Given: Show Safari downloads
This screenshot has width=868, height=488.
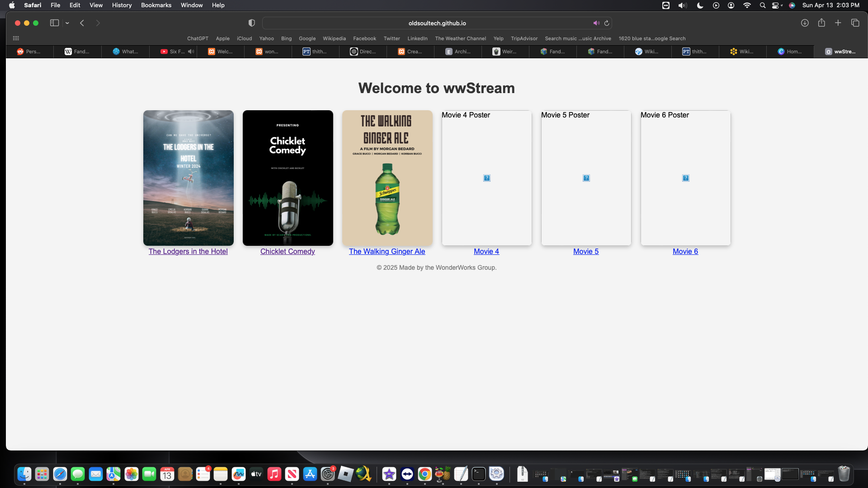Looking at the screenshot, I should click(x=805, y=23).
